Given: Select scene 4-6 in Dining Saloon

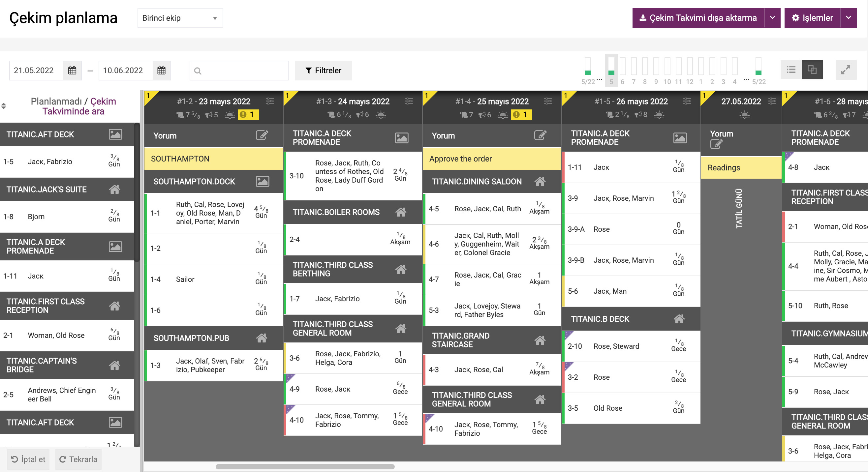Looking at the screenshot, I should 492,244.
